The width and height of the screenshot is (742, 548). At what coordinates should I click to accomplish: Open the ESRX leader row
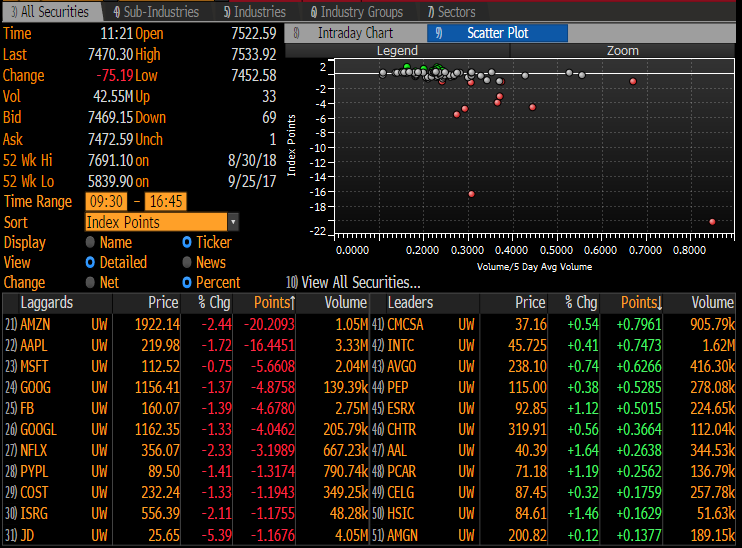[554, 408]
